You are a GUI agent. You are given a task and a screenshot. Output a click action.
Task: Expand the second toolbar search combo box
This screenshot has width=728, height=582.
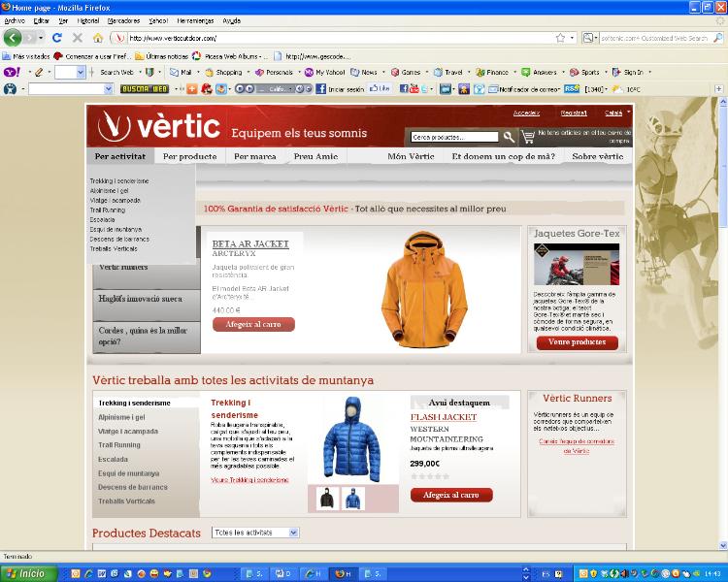point(108,88)
